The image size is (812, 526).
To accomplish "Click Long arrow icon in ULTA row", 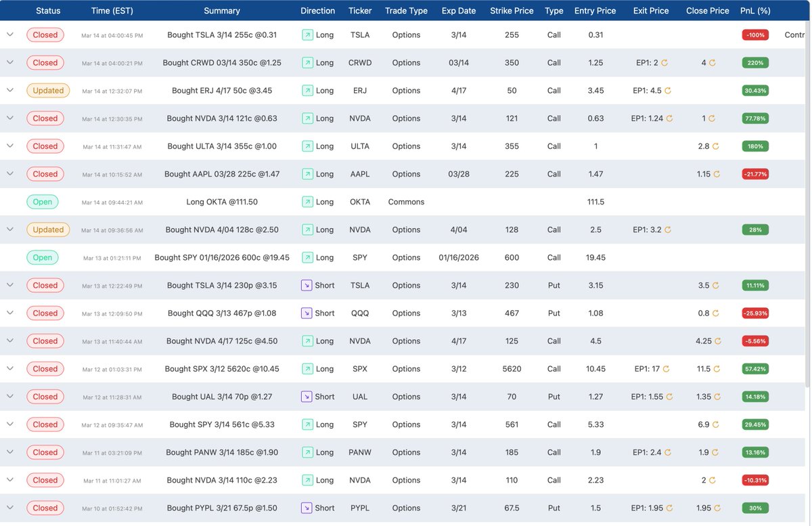I will tap(307, 146).
